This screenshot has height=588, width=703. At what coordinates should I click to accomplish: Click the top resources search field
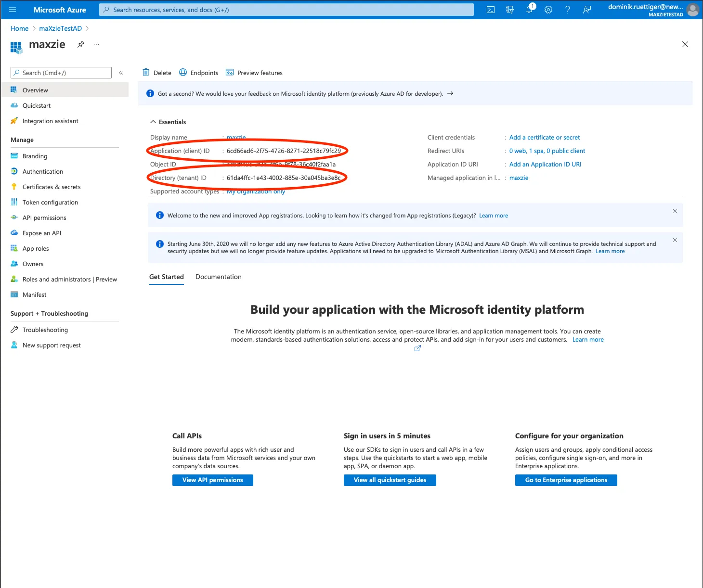coord(286,10)
